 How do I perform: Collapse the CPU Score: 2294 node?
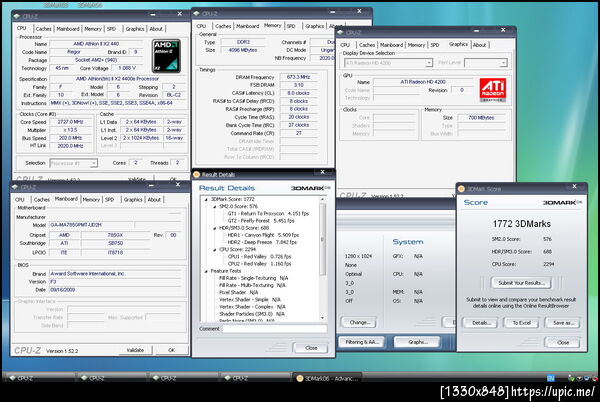(x=214, y=249)
